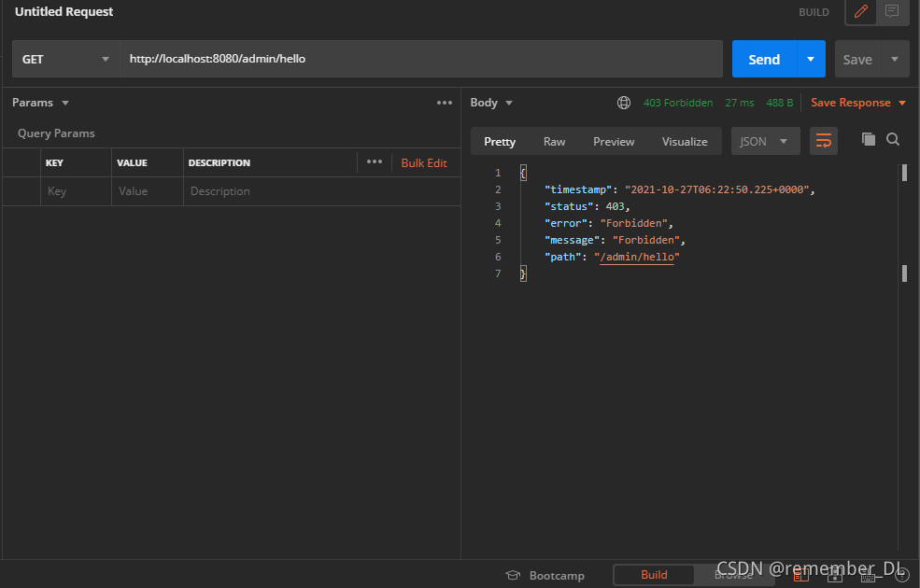
Task: Click the globe network information icon
Action: (624, 103)
